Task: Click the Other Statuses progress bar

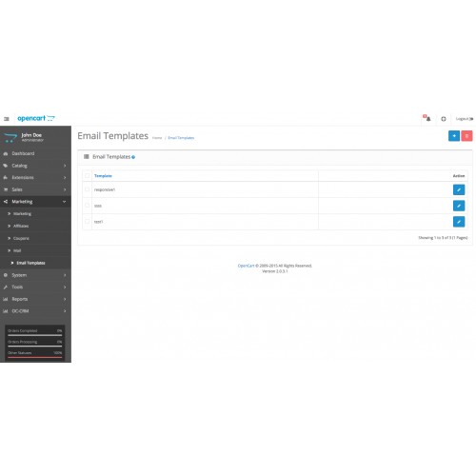Action: [35, 357]
